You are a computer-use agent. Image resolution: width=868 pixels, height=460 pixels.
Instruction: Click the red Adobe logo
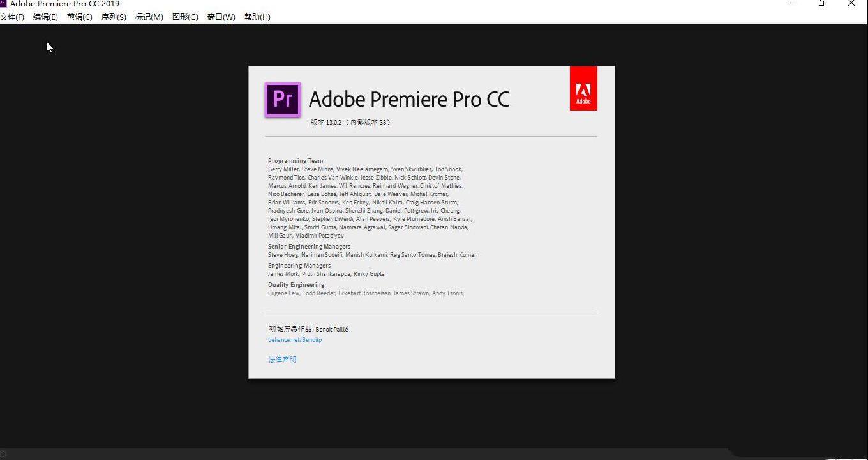pyautogui.click(x=583, y=88)
